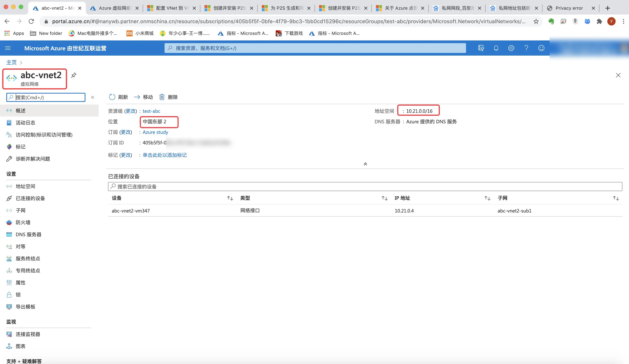Click the help question mark icon
The height and width of the screenshot is (364, 629).
click(526, 48)
